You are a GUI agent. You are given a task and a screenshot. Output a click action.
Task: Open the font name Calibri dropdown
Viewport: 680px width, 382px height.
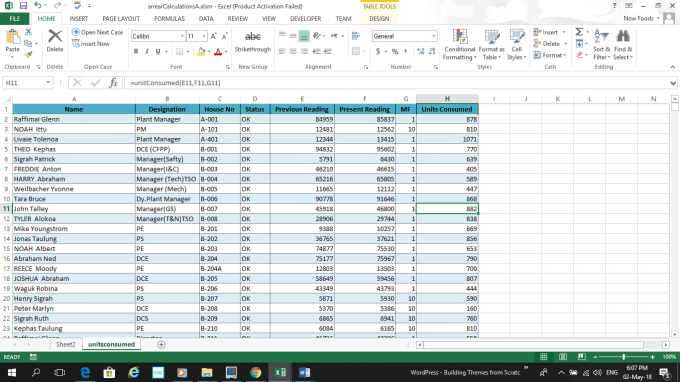coord(182,36)
